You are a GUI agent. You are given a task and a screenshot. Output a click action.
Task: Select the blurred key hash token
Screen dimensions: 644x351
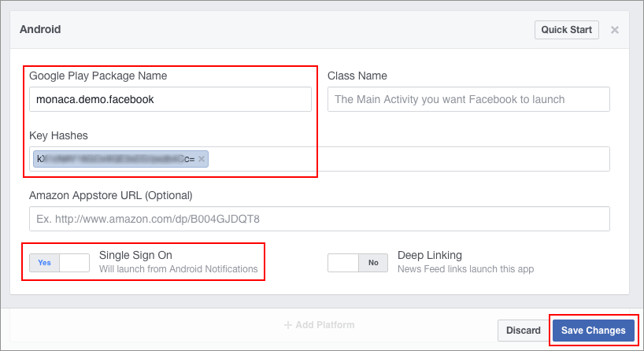pos(114,159)
